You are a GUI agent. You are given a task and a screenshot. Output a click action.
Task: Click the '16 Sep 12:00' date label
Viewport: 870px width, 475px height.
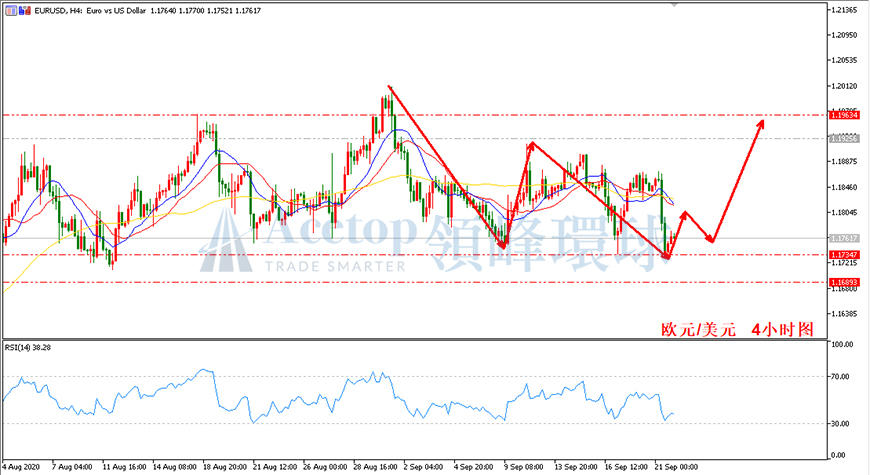point(626,467)
